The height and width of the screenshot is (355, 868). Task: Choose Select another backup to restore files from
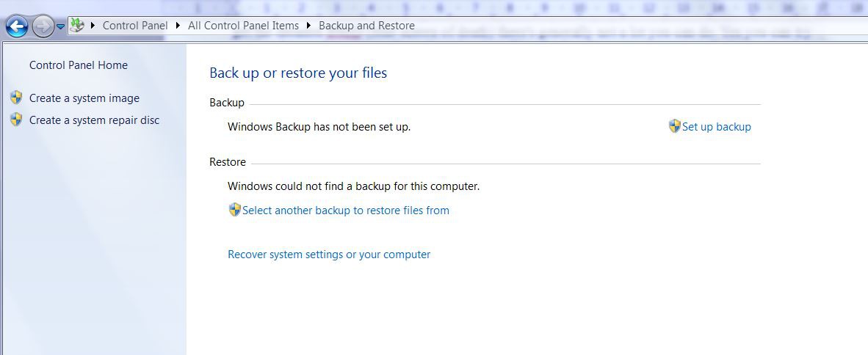coord(346,211)
